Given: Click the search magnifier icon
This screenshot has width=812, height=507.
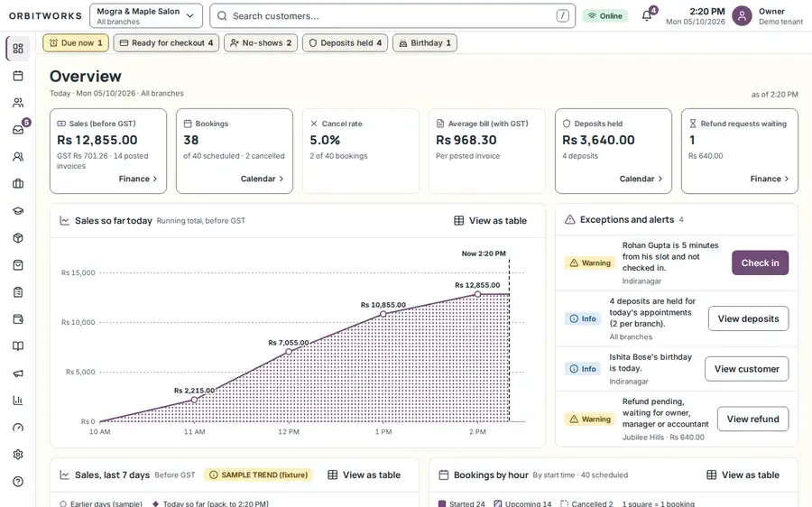Looking at the screenshot, I should [x=222, y=16].
